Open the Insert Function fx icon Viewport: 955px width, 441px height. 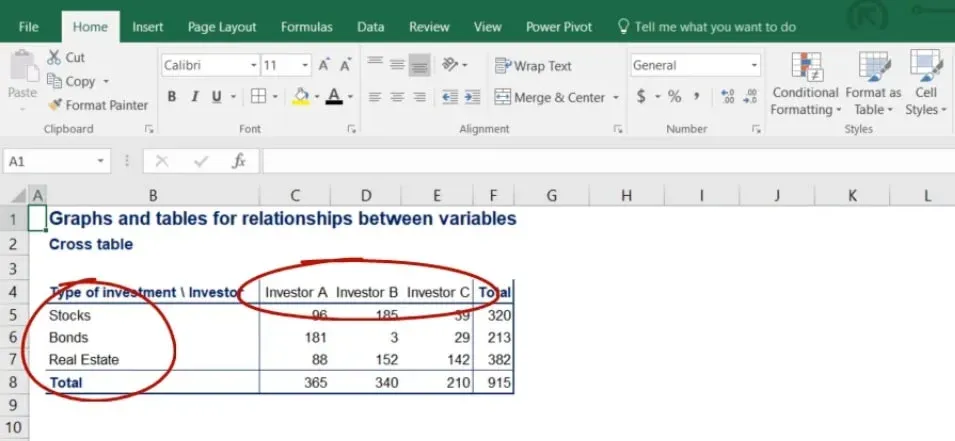(239, 161)
